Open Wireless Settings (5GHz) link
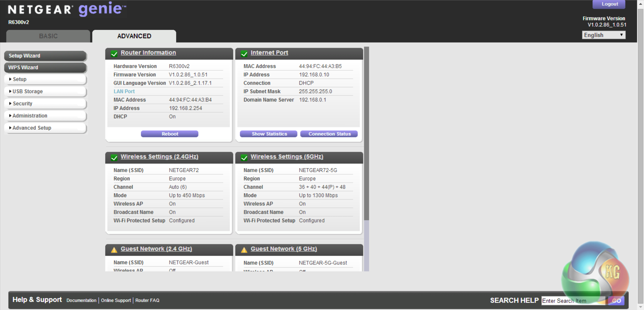The height and width of the screenshot is (310, 644). tap(287, 157)
